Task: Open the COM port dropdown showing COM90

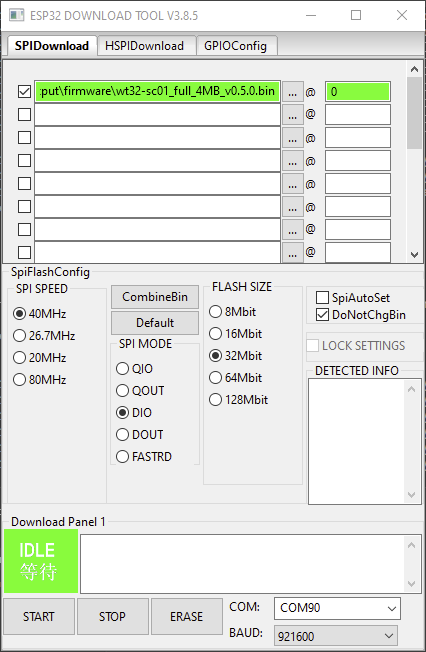Action: (x=337, y=608)
